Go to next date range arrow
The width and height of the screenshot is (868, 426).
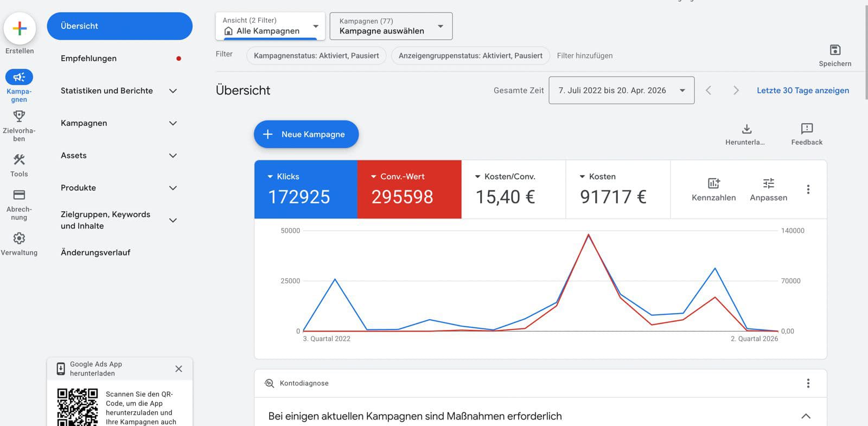(x=736, y=90)
